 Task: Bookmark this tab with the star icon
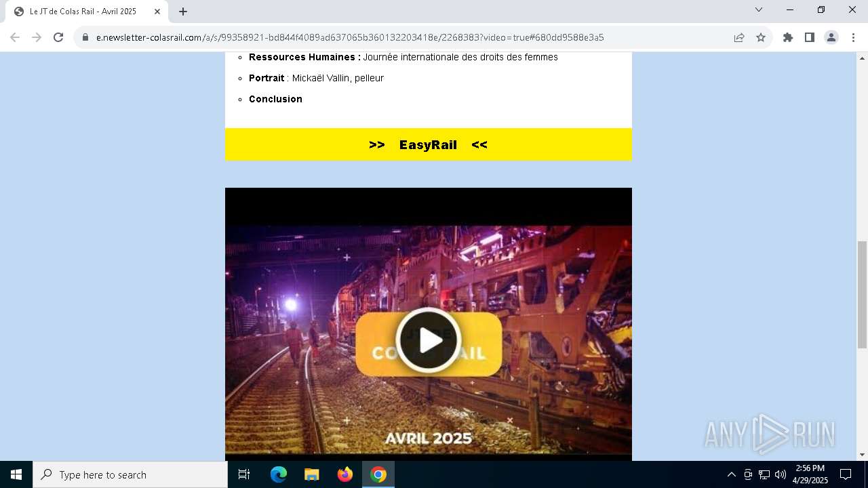point(761,37)
